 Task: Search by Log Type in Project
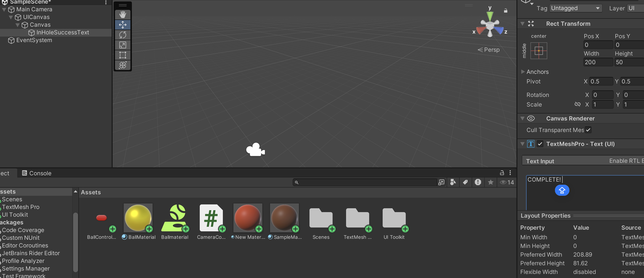click(x=478, y=182)
